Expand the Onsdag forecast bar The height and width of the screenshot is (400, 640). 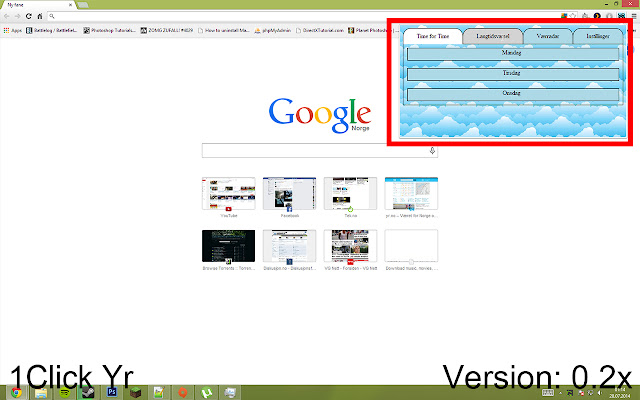click(x=513, y=94)
